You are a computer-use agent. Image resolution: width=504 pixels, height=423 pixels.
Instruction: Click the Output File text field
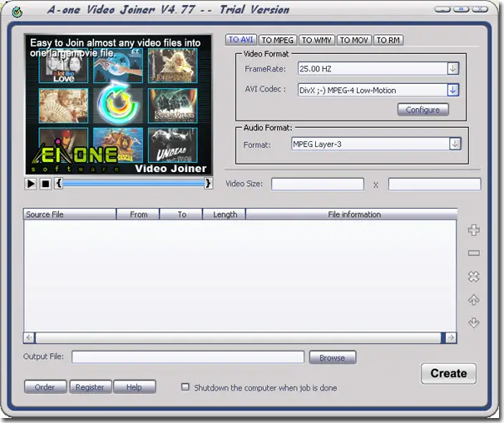coord(188,357)
